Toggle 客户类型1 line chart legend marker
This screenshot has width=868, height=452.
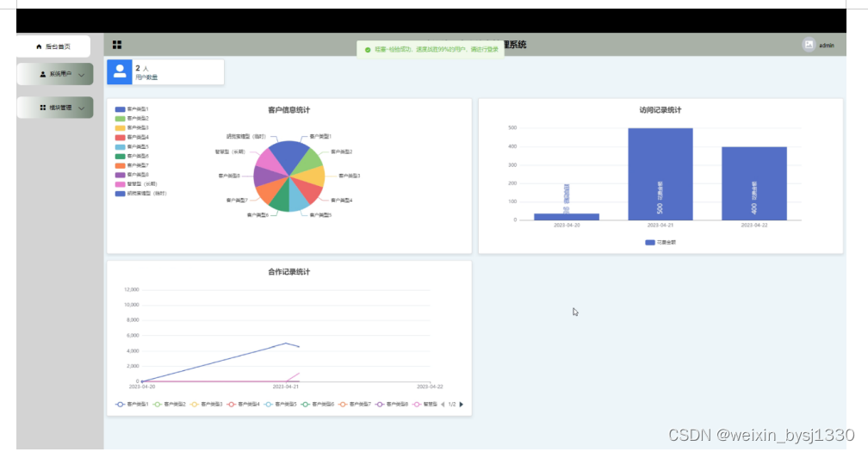coord(121,405)
